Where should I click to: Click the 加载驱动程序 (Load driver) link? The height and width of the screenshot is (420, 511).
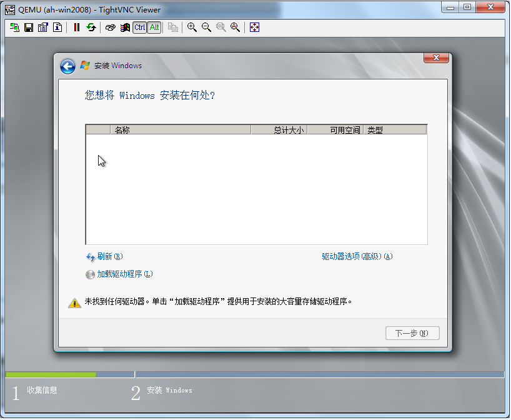coord(124,274)
